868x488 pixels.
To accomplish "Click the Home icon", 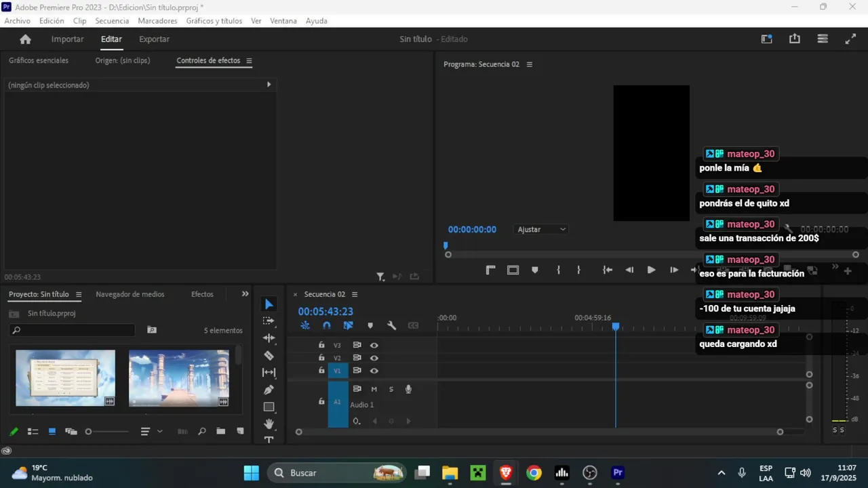I will click(x=26, y=39).
